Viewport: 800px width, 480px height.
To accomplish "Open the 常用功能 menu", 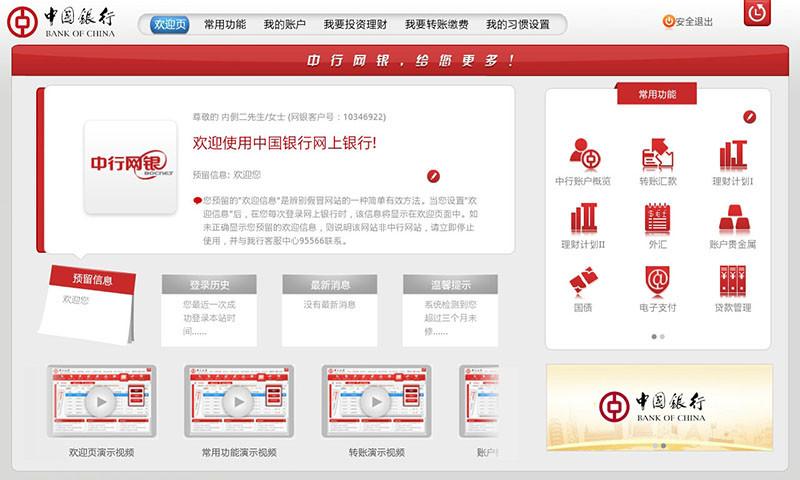I will click(x=225, y=24).
